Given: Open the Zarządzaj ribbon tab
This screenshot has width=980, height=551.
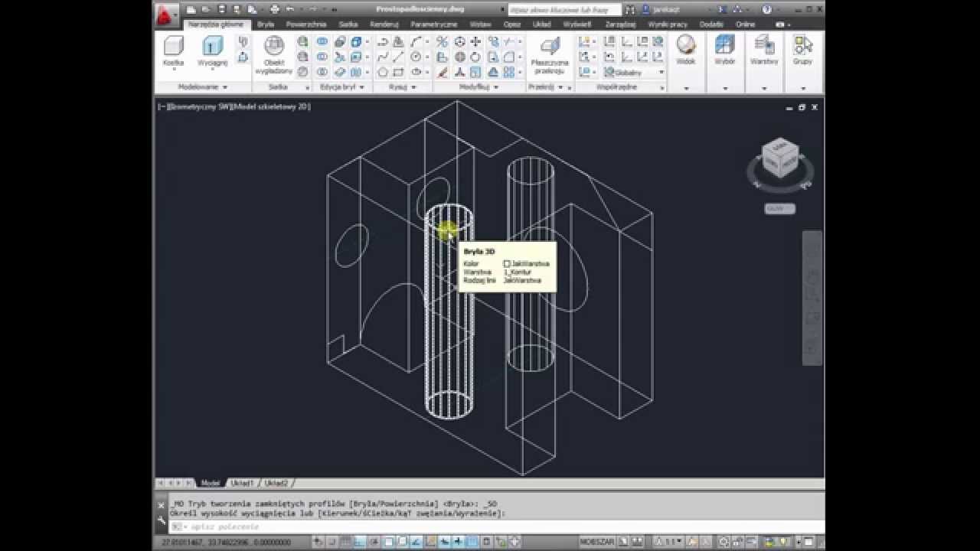Looking at the screenshot, I should coord(620,24).
